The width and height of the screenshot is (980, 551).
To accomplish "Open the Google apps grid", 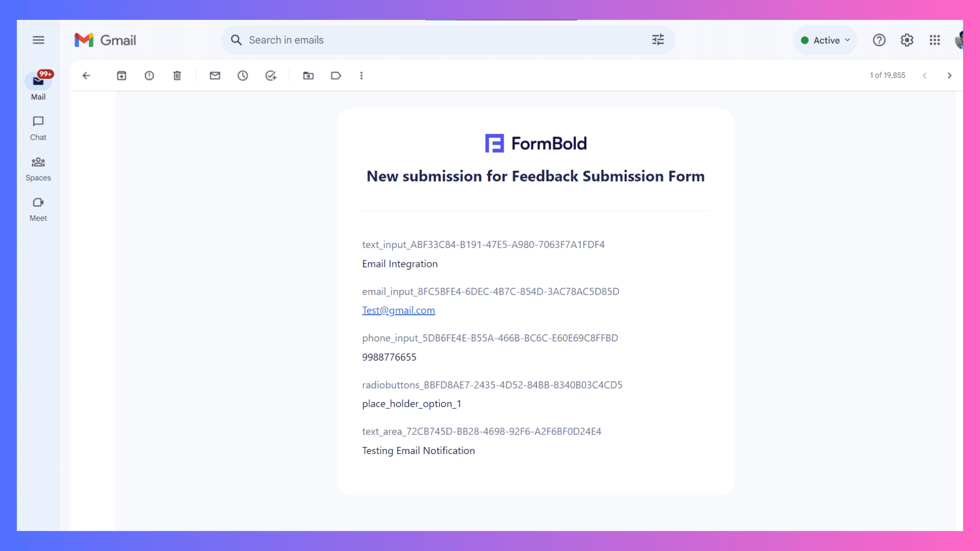I will point(935,40).
